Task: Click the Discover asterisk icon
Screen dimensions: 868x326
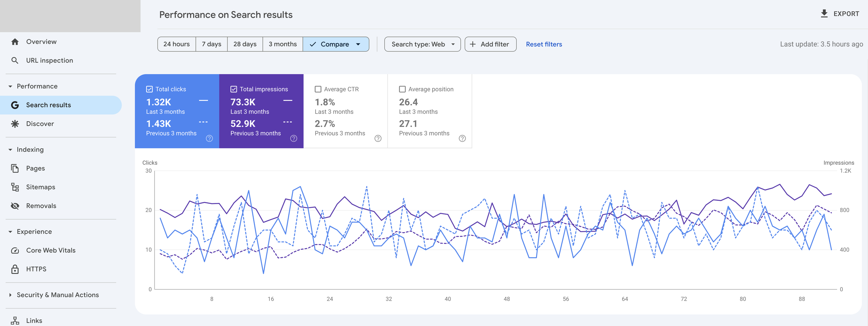Action: tap(15, 124)
